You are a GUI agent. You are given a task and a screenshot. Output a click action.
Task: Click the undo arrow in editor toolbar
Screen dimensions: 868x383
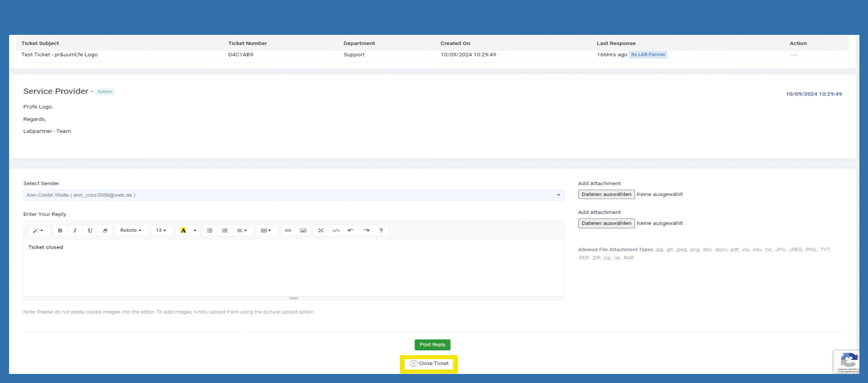(351, 230)
